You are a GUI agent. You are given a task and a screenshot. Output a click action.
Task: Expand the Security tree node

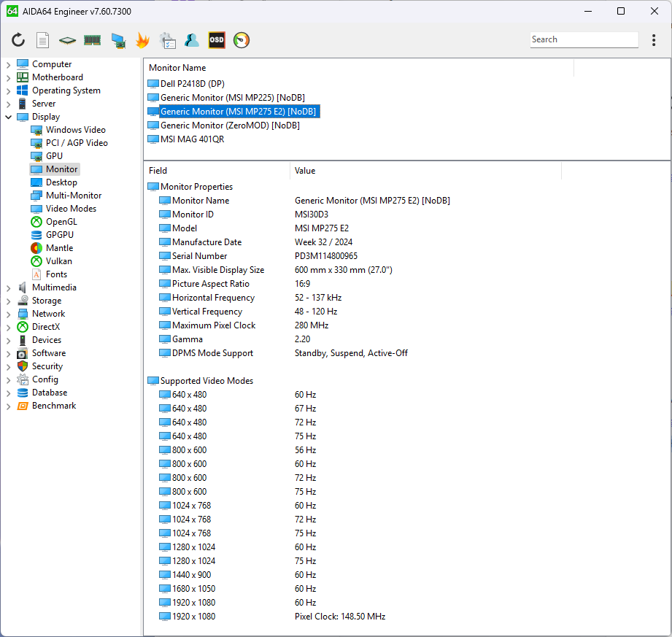point(8,367)
